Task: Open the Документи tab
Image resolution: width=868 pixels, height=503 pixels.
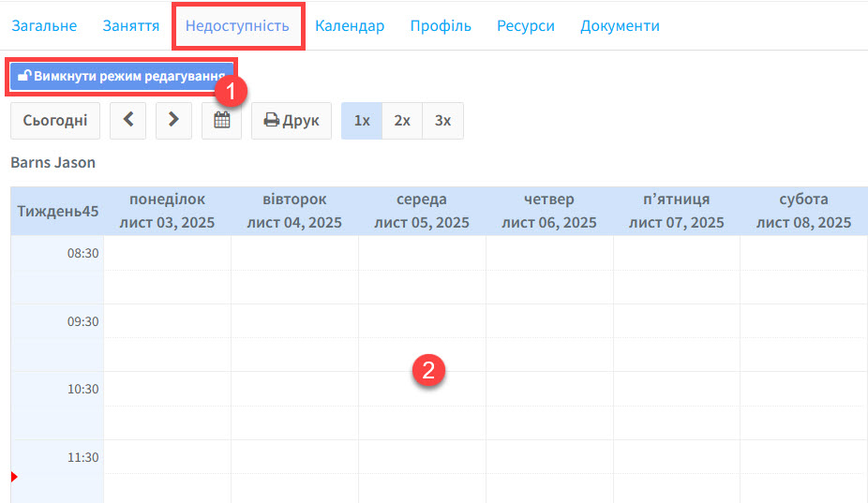Action: (x=620, y=25)
